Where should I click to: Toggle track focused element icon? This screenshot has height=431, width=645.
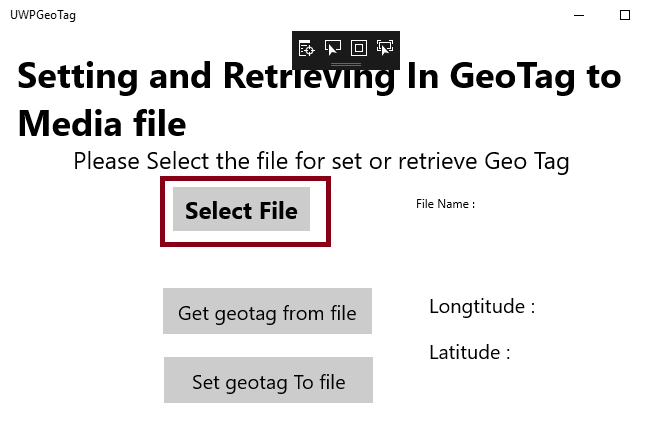click(x=385, y=47)
